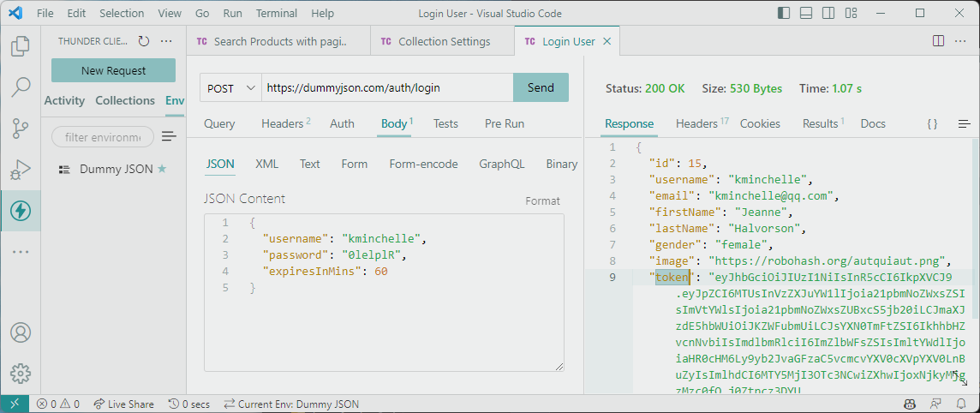Viewport: 980px width, 413px height.
Task: Open editor more actions ellipsis
Action: tap(960, 41)
